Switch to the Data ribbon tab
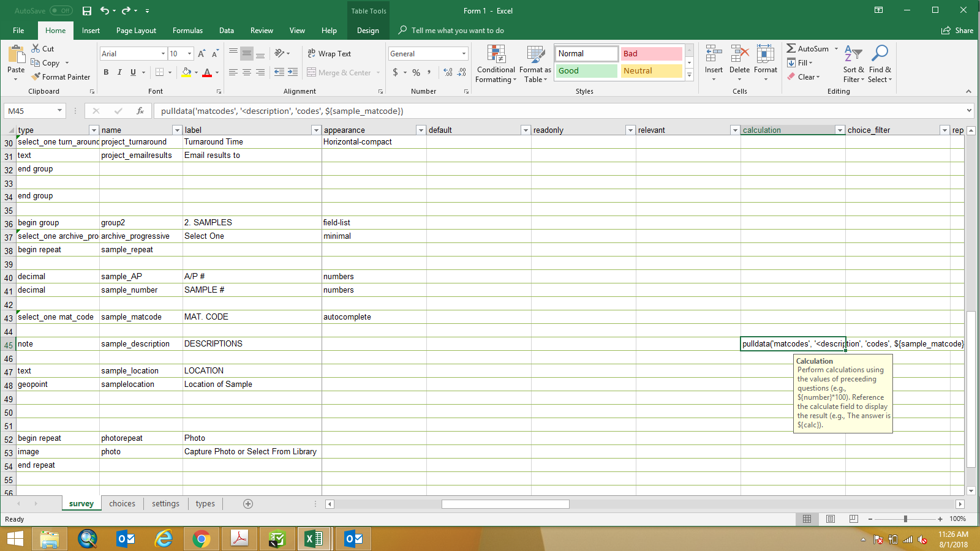 (227, 31)
